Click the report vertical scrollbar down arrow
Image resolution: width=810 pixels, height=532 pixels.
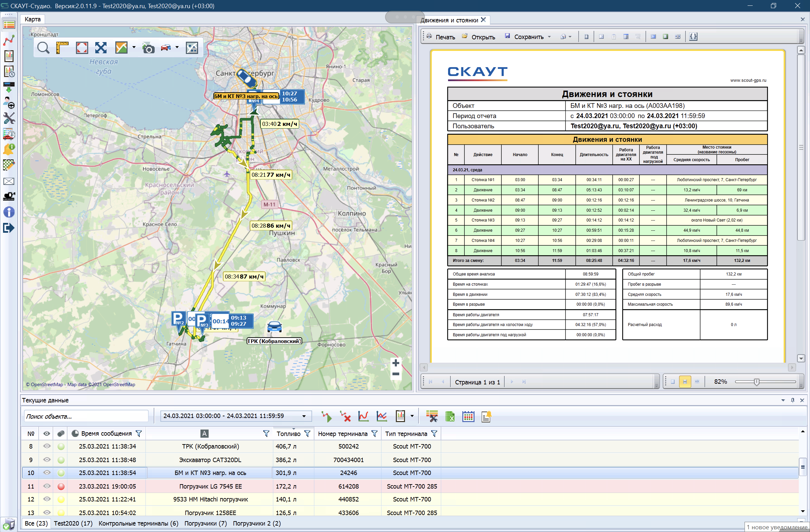pyautogui.click(x=801, y=358)
